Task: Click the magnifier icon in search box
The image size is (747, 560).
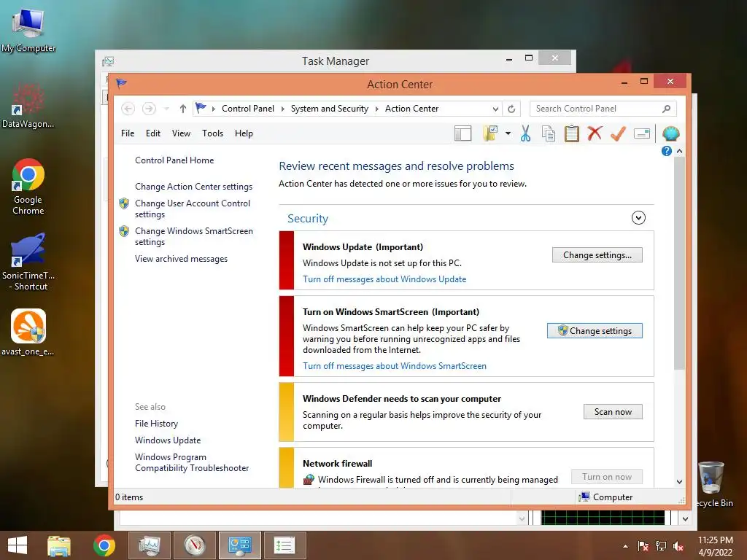Action: 667,109
